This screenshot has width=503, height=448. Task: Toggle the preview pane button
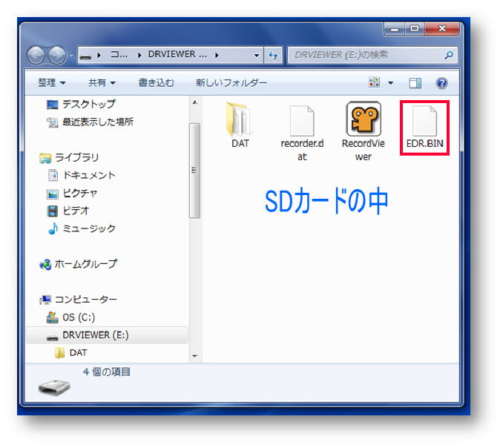[415, 83]
